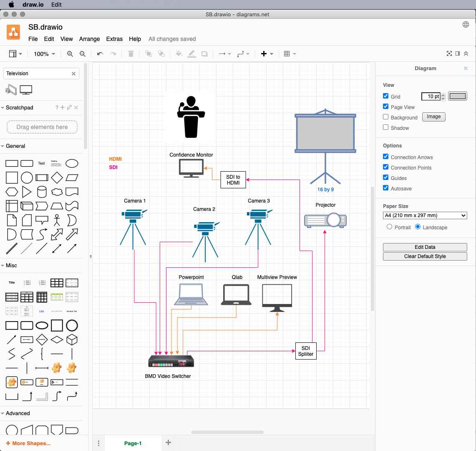Click the Zoom Out magnifier icon
The image size is (476, 451).
pyautogui.click(x=83, y=54)
